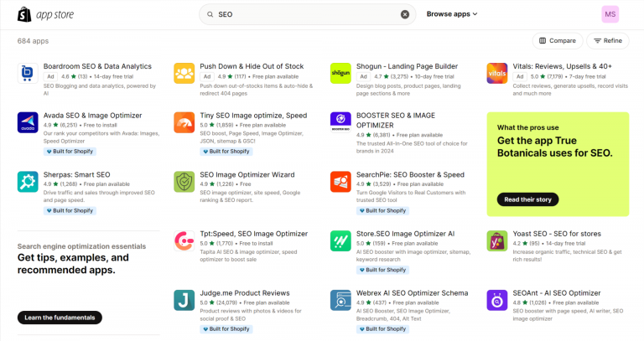
Task: Open Sherpas Smart SEO icon
Action: 28,181
